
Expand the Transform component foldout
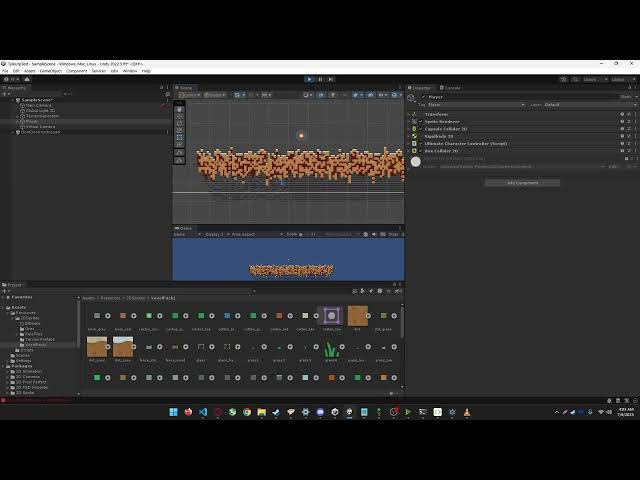point(410,114)
